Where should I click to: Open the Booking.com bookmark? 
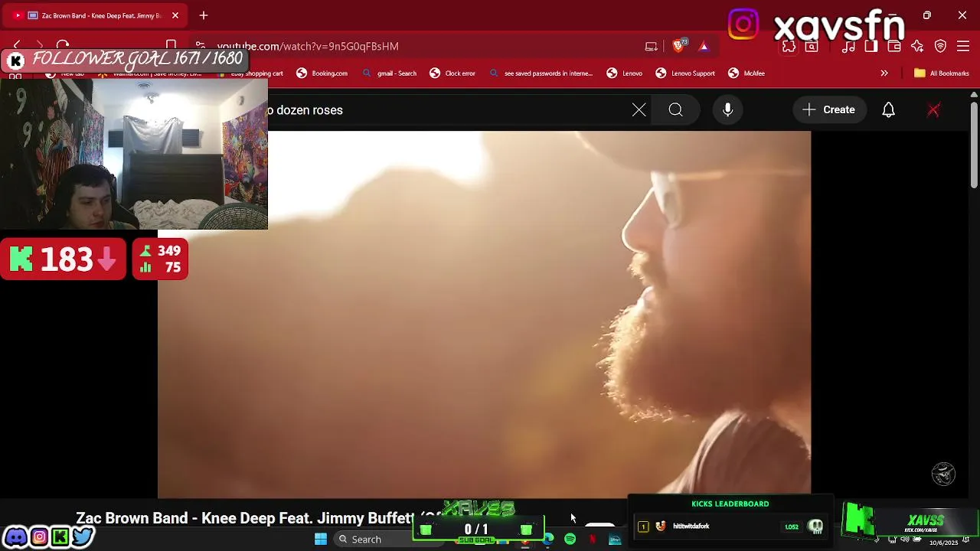tap(322, 73)
